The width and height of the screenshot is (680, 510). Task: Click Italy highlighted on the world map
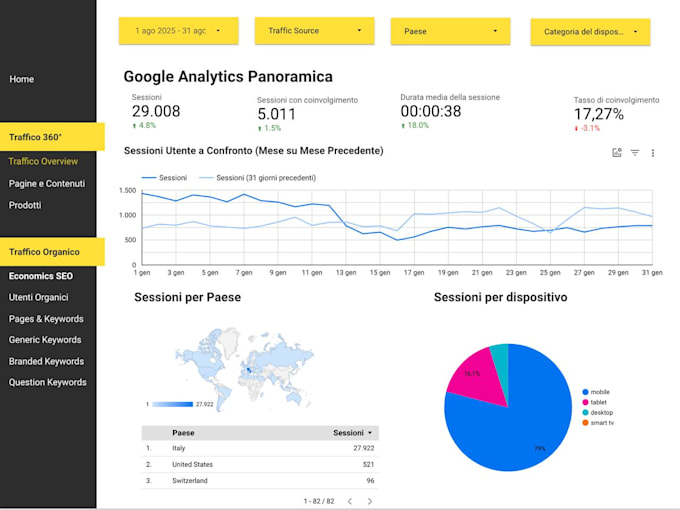pos(248,370)
